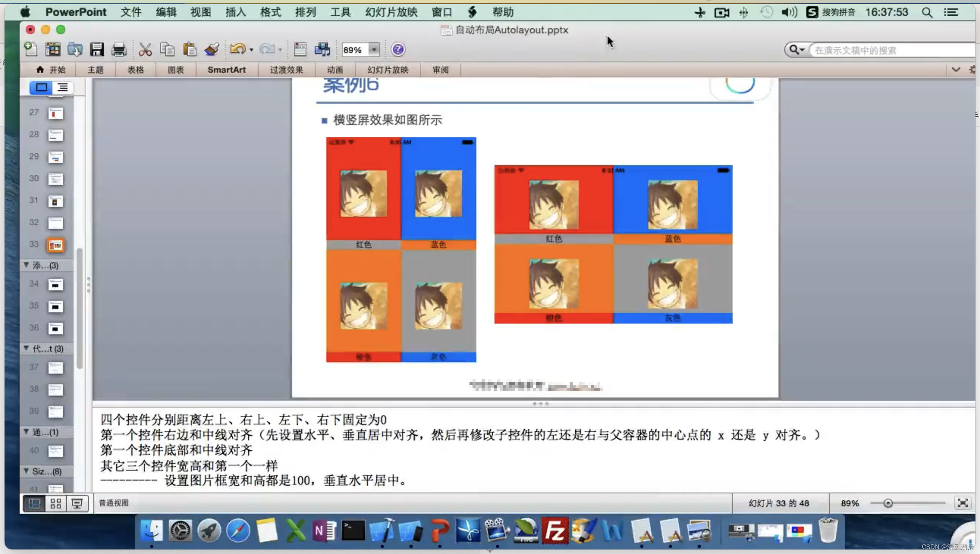Collapse the Siz...(8) section
The height and width of the screenshot is (554, 980).
tap(26, 471)
